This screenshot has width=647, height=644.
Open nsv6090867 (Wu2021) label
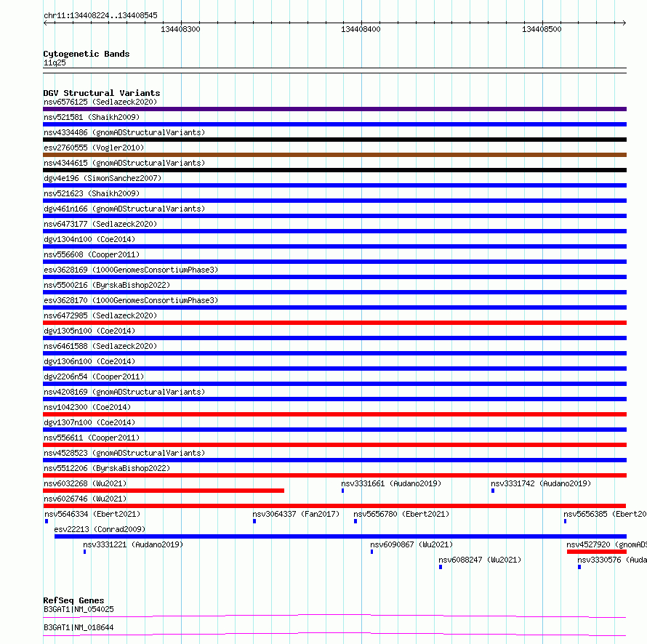point(411,544)
